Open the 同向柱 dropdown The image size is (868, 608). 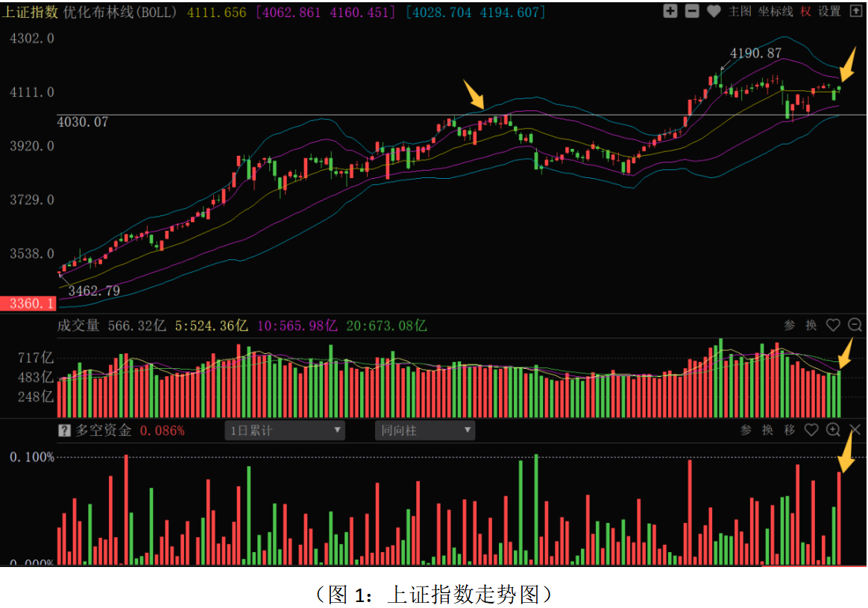point(425,431)
